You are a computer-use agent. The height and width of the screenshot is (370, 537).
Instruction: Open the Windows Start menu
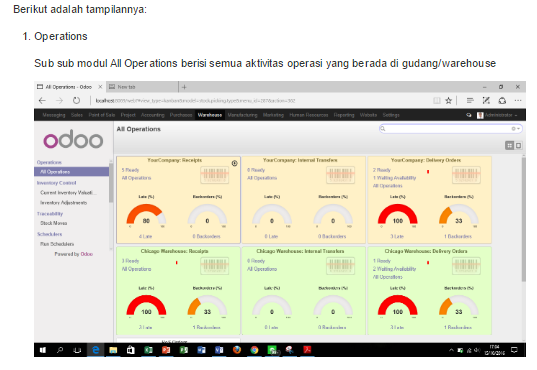click(43, 350)
